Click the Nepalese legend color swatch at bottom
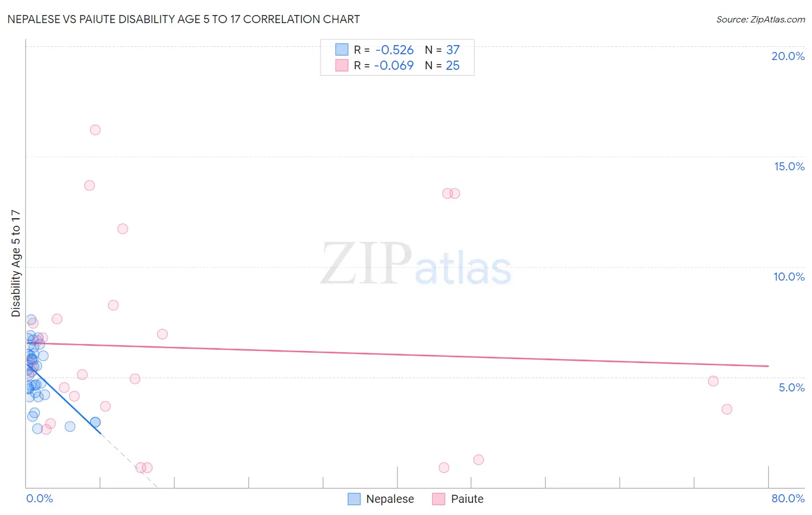Image resolution: width=812 pixels, height=515 pixels. (x=354, y=499)
